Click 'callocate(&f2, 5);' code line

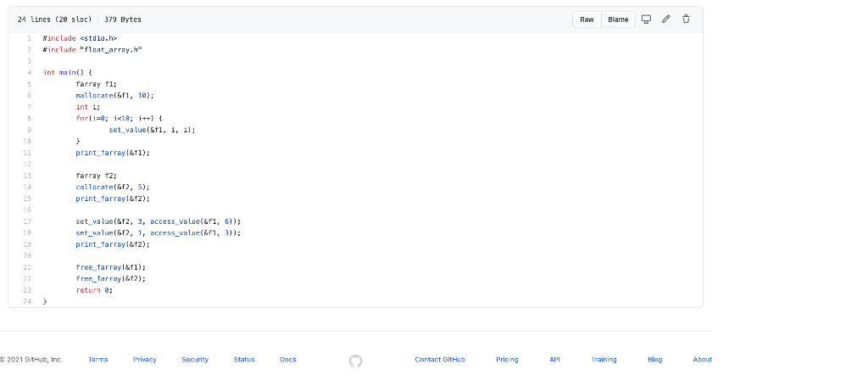click(113, 187)
